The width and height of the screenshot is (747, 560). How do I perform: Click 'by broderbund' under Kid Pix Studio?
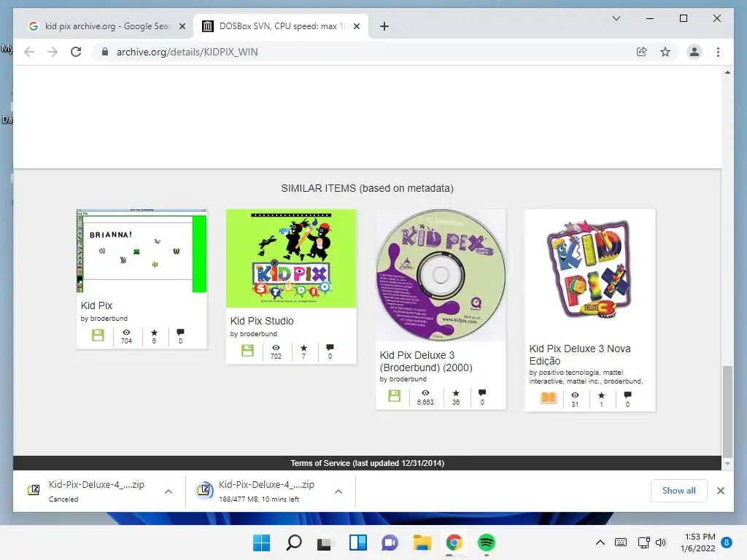click(253, 334)
